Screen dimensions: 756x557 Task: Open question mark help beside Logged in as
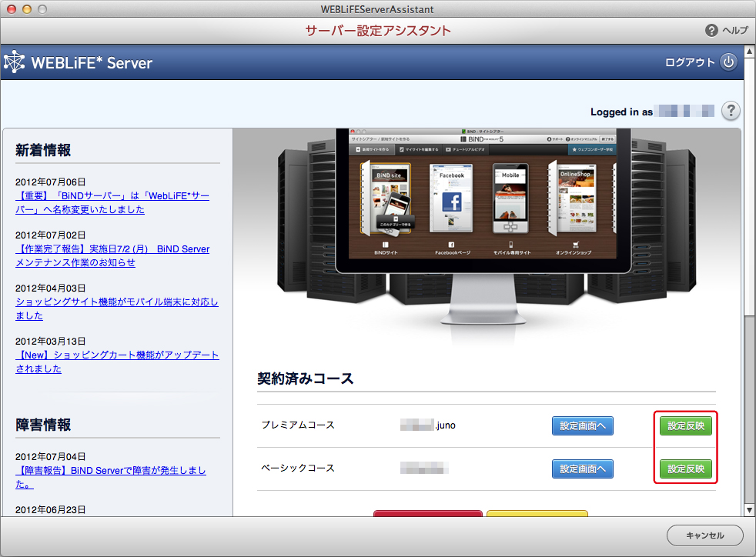[x=731, y=111]
